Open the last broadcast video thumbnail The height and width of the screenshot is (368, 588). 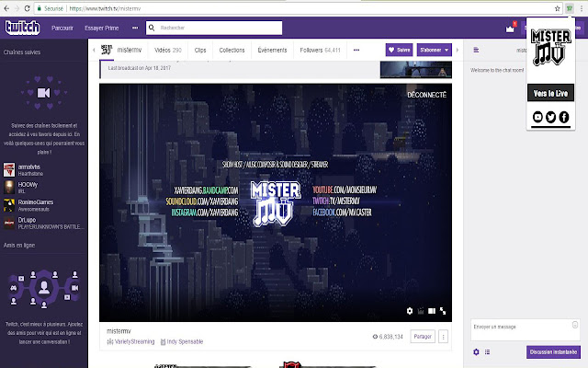[x=416, y=70]
